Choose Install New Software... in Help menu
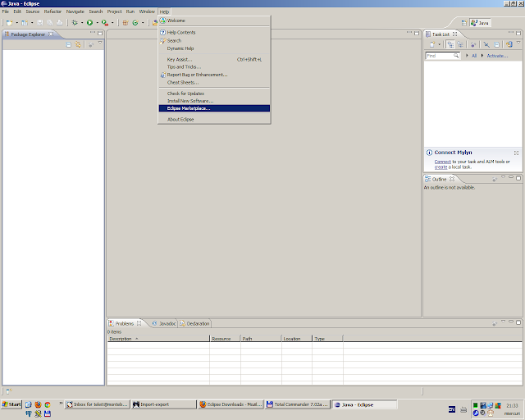 point(214,101)
